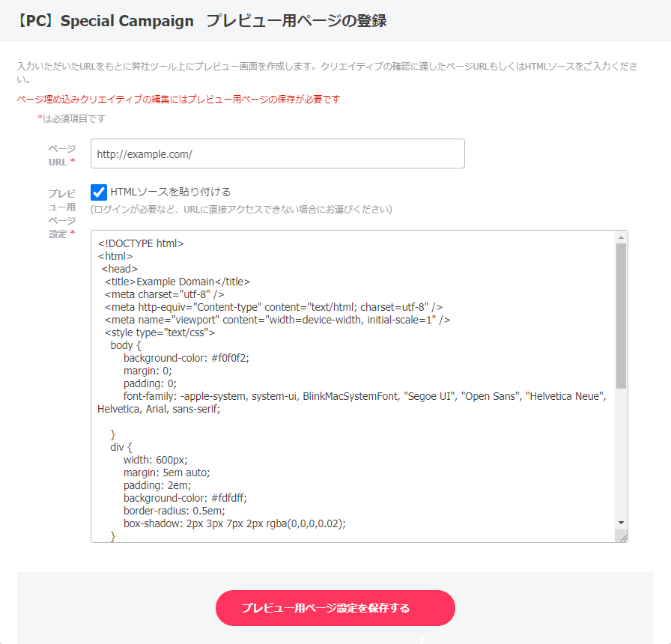
Task: Place cursor on the <!DOCTYPE html> line
Action: pos(141,243)
